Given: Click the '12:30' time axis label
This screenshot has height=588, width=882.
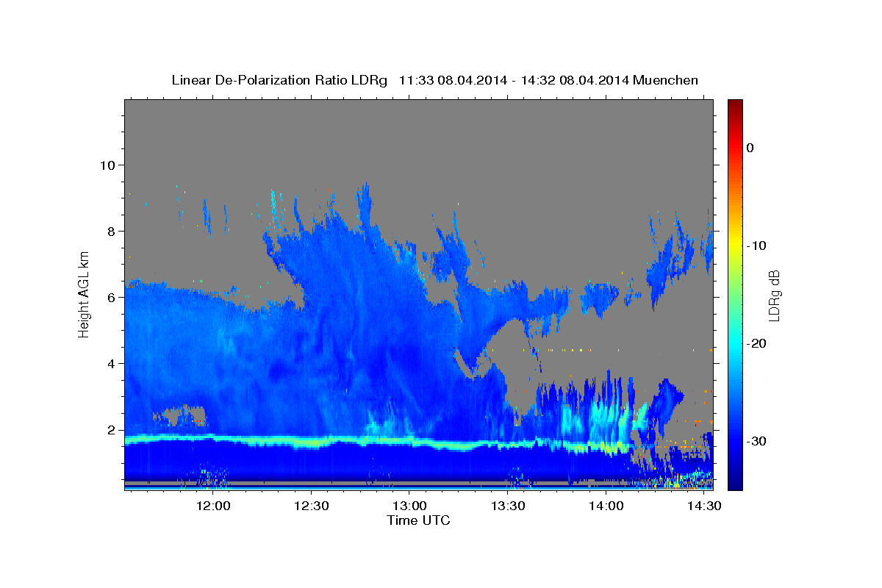Looking at the screenshot, I should click(x=311, y=506).
